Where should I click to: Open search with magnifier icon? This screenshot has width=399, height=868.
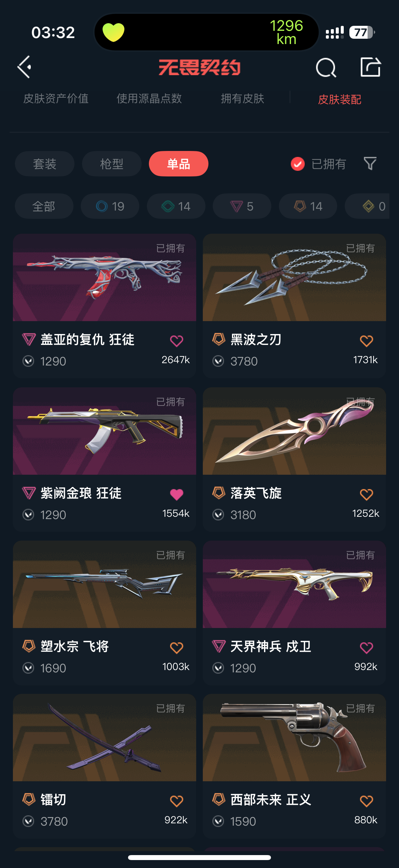[x=326, y=68]
